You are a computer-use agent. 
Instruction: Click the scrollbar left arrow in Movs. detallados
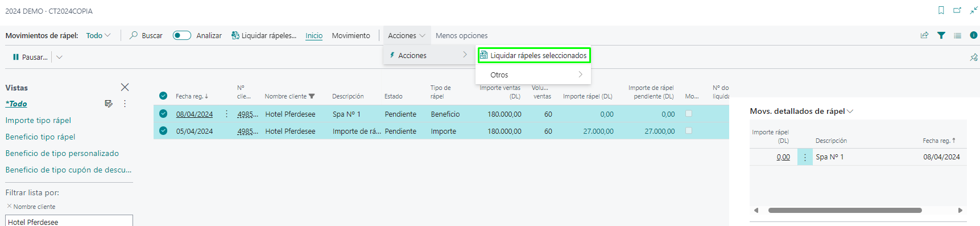(756, 210)
